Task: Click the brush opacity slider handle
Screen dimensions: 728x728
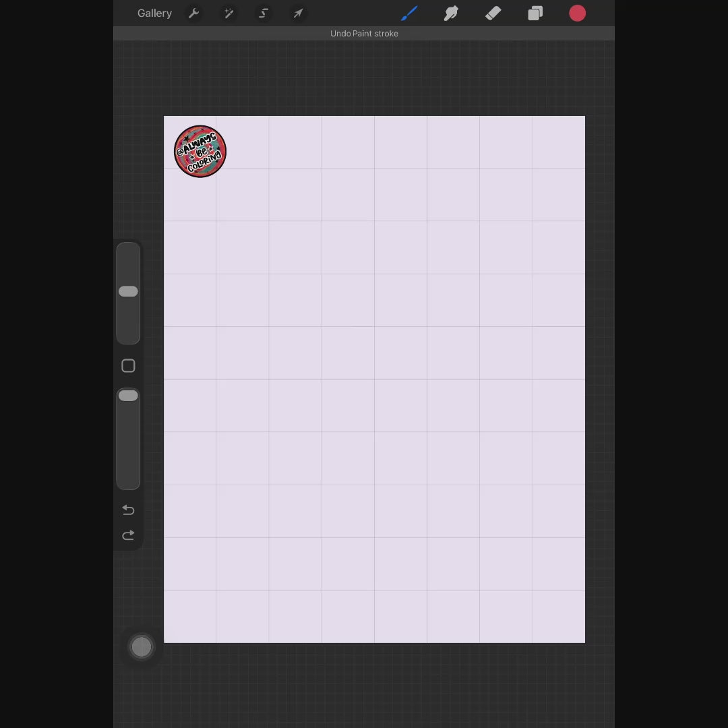Action: click(x=128, y=396)
